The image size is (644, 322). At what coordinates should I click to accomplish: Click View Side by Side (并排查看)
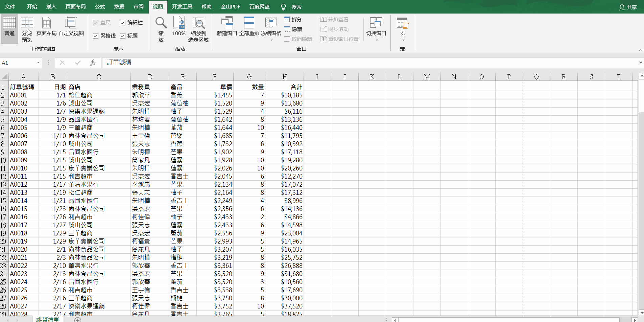[334, 20]
